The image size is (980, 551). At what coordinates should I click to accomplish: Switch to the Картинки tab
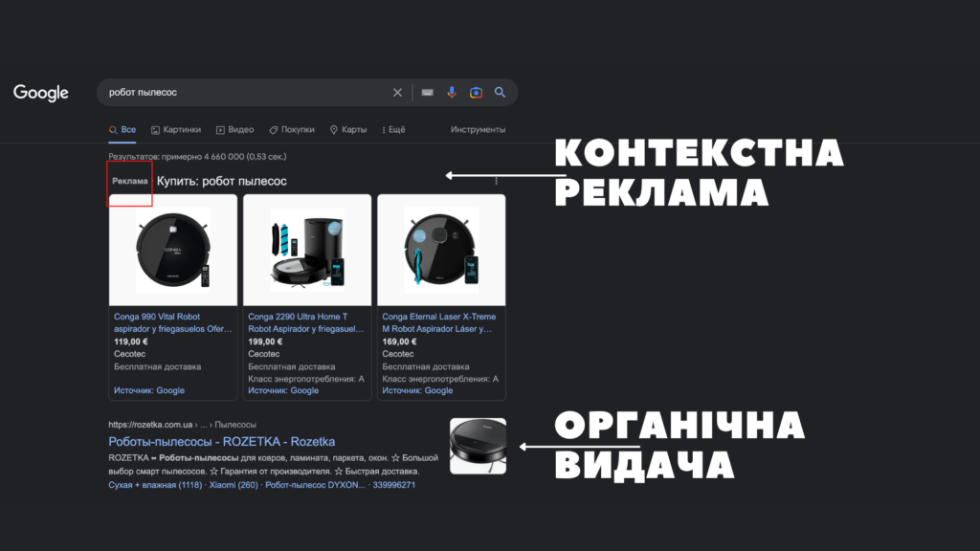(x=176, y=130)
